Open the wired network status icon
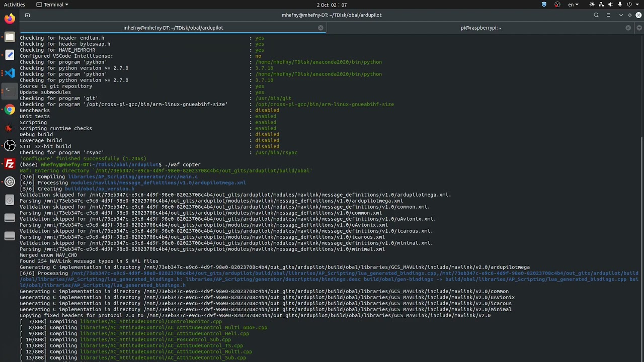 (602, 5)
